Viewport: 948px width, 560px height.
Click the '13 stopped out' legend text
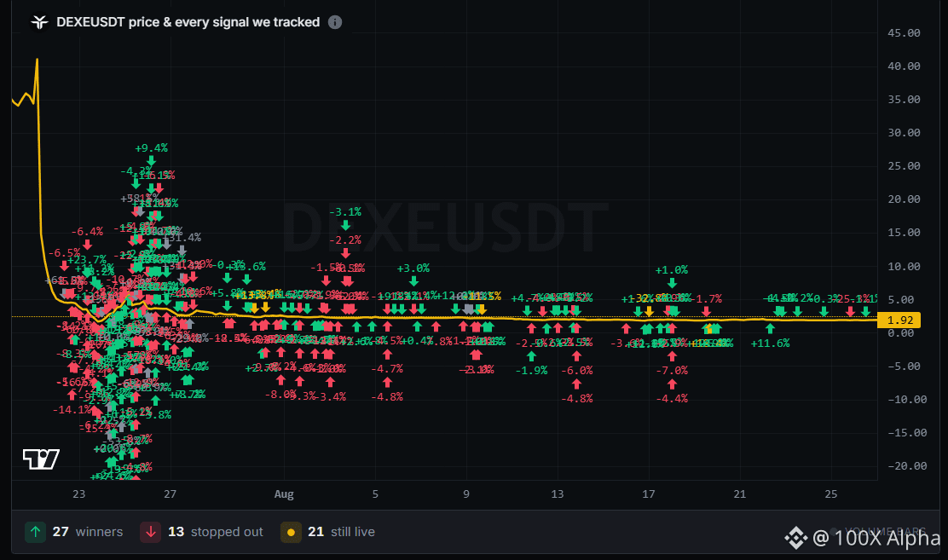click(x=215, y=532)
